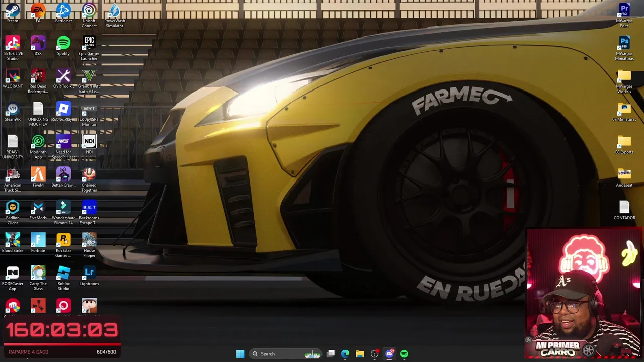Open Rockstar Games Launcher shortcut

point(63,245)
